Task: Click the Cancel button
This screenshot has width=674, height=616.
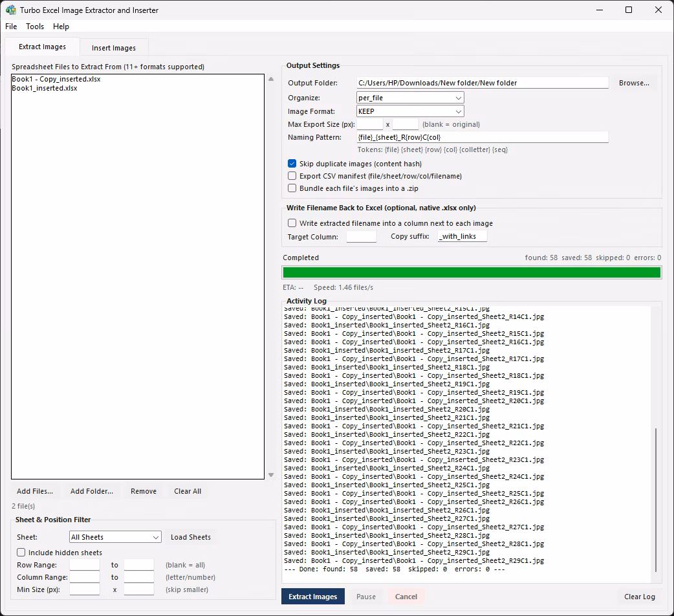Action: point(406,597)
